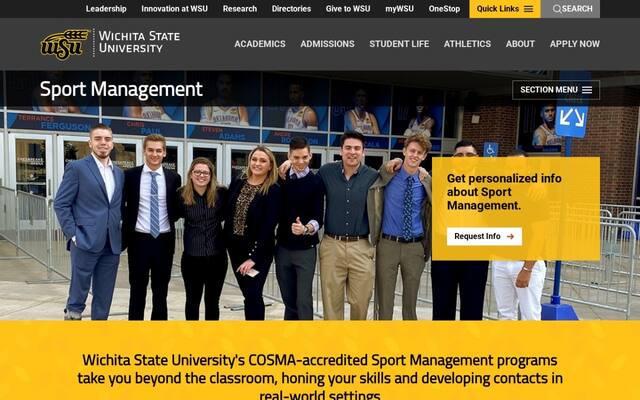Click the Sport Management page heading
The image size is (640, 400).
pos(121,89)
